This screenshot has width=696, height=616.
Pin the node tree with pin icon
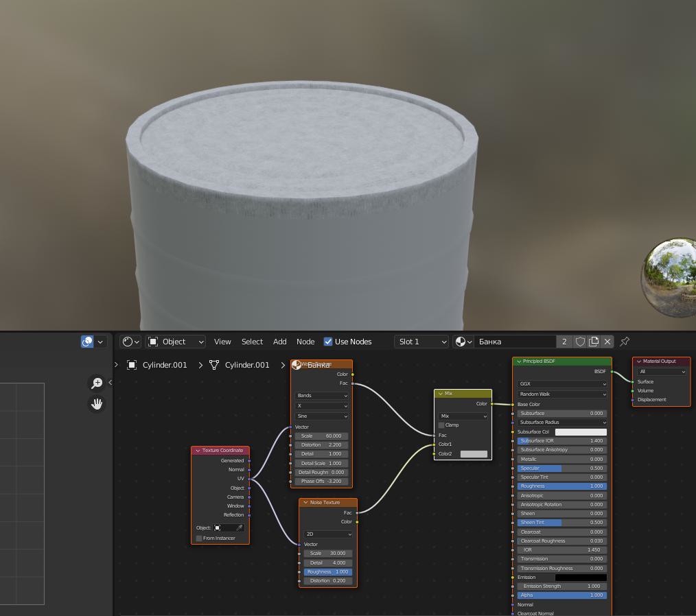pos(625,342)
